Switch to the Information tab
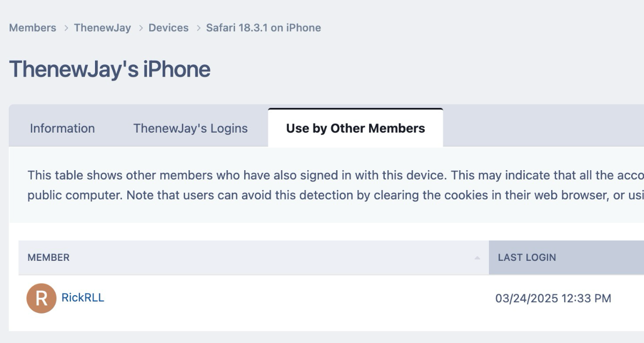 coord(62,128)
